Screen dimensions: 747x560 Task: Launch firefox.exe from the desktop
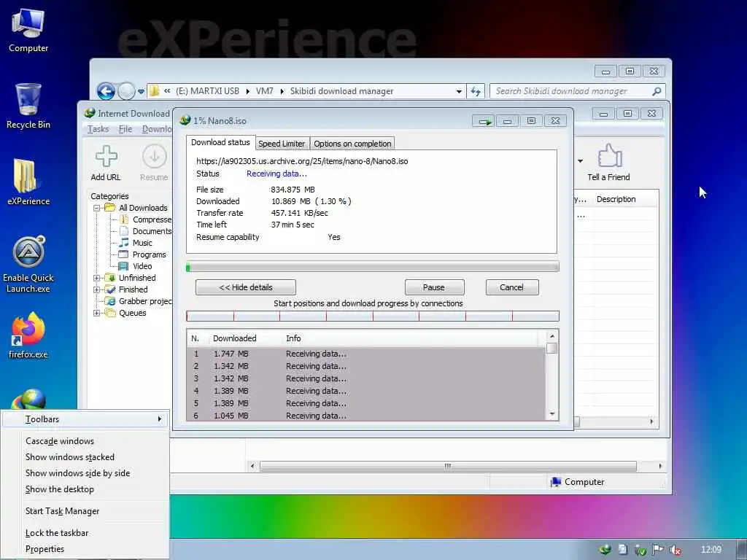(28, 335)
